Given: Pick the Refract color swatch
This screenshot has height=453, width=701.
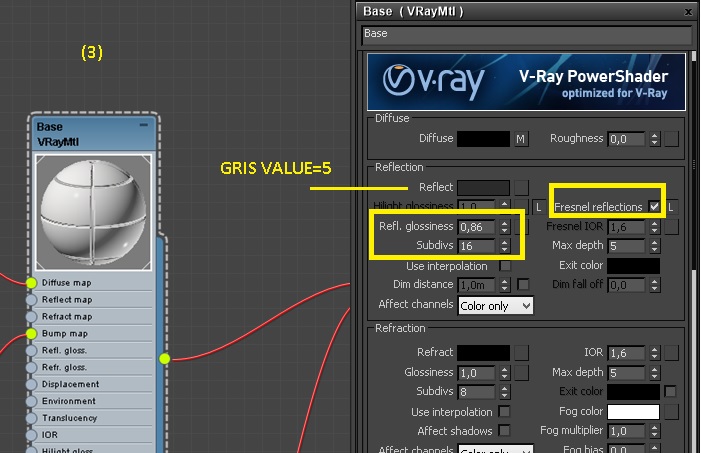Looking at the screenshot, I should coord(483,352).
